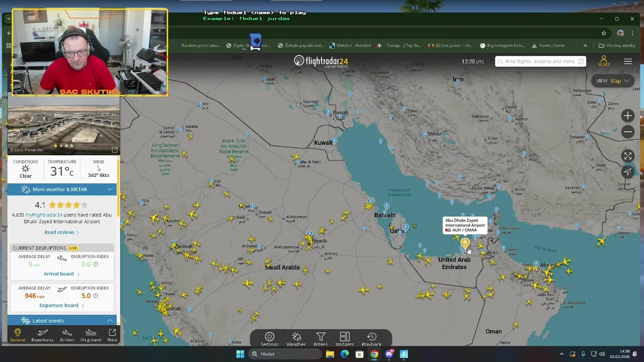Open the Playback history tool
This screenshot has width=644, height=362.
click(371, 339)
